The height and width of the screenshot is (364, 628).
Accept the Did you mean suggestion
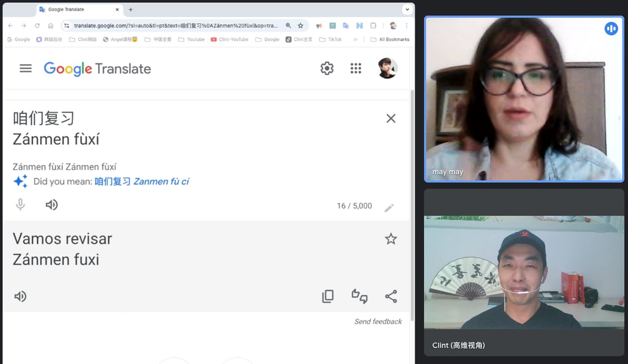142,181
